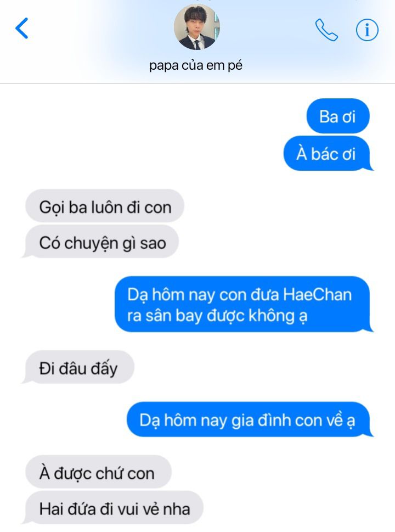Tap the 'À được chứ con' message

click(98, 472)
